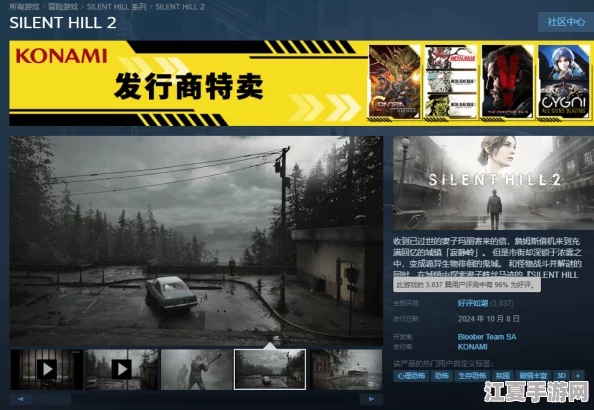Select the thumbnail of man swinging a weapon
This screenshot has height=410, width=594.
(197, 369)
